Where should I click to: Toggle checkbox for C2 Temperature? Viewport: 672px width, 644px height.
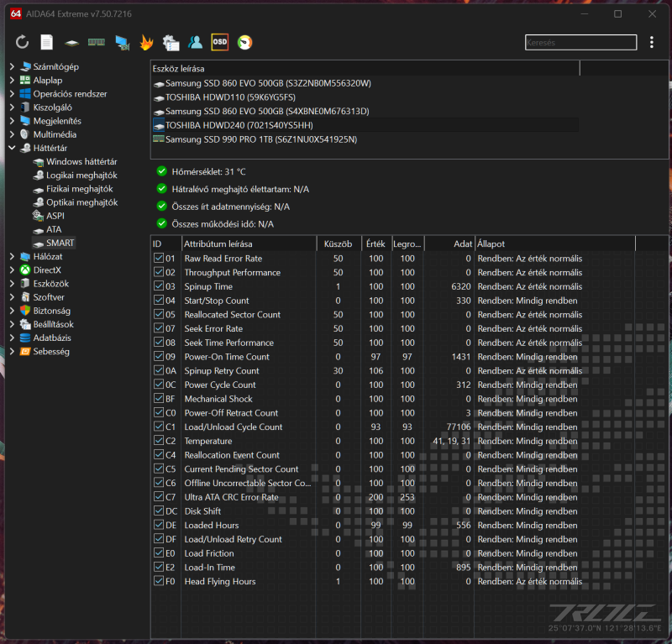click(x=159, y=441)
